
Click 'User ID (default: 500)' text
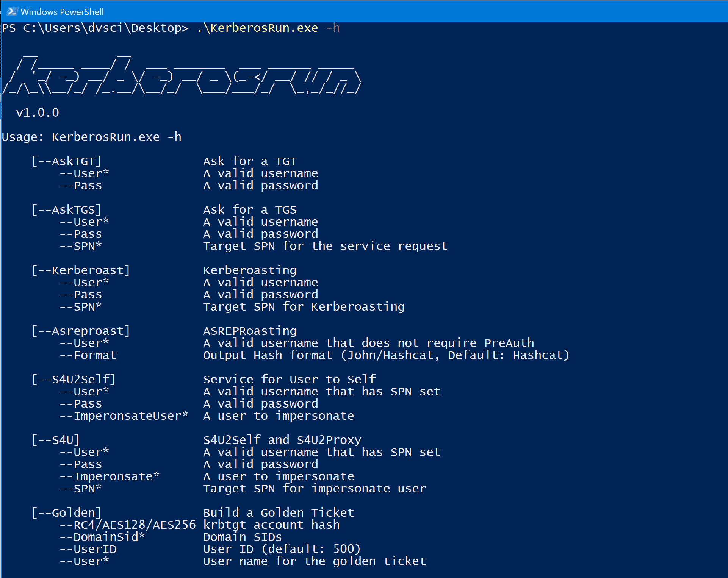282,549
